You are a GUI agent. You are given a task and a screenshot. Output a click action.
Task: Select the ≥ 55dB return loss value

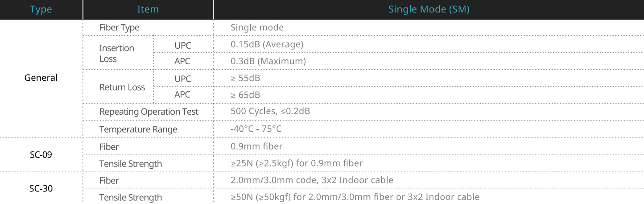[x=245, y=78]
